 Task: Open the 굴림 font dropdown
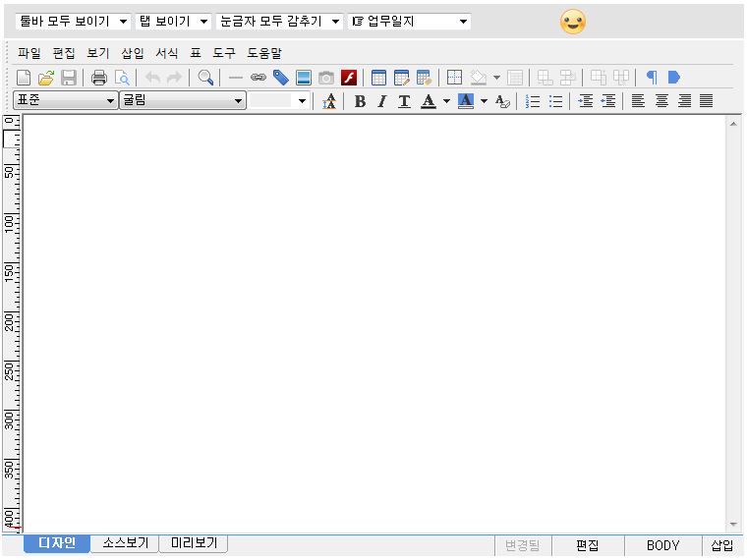[183, 100]
